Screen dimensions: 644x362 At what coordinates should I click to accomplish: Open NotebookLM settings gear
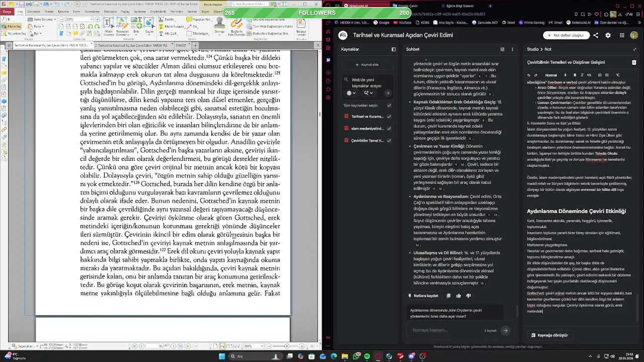[x=608, y=35]
